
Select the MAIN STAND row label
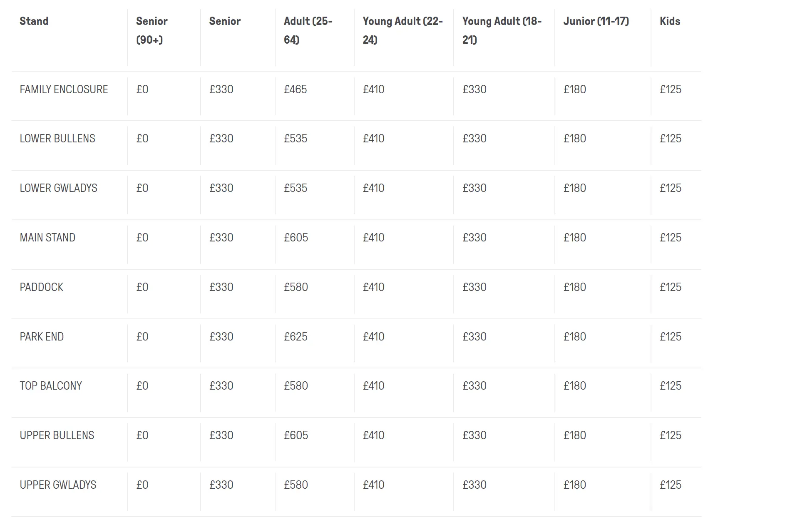[47, 238]
